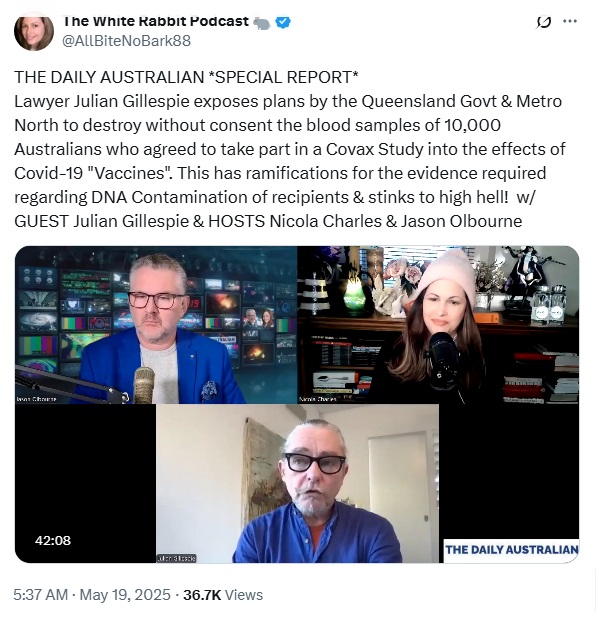Click the Julian Gillespie video pane
Viewport: 596px width, 618px height.
[298, 484]
